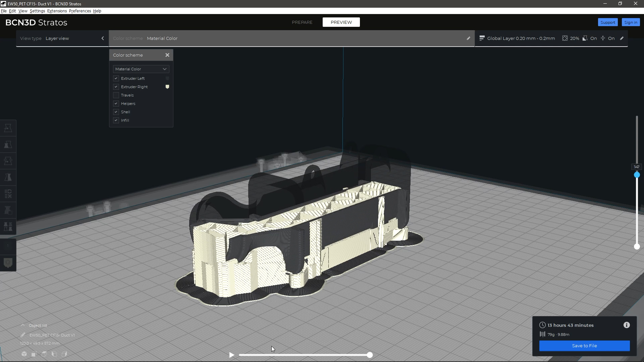Uncheck the Infill checkbox
Screen dimensions: 644x362
click(x=116, y=120)
